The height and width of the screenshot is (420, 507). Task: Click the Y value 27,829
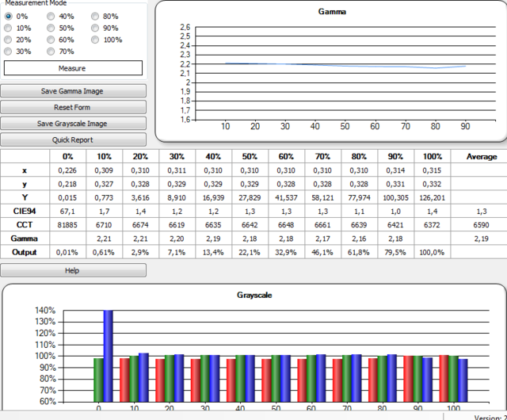point(250,197)
